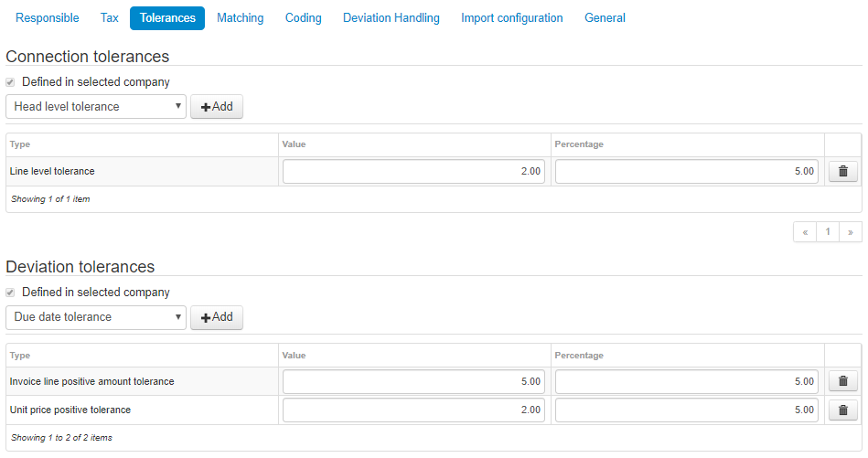Viewport: 868px width, 458px height.
Task: Open the Due date tolerance dropdown
Action: (96, 317)
